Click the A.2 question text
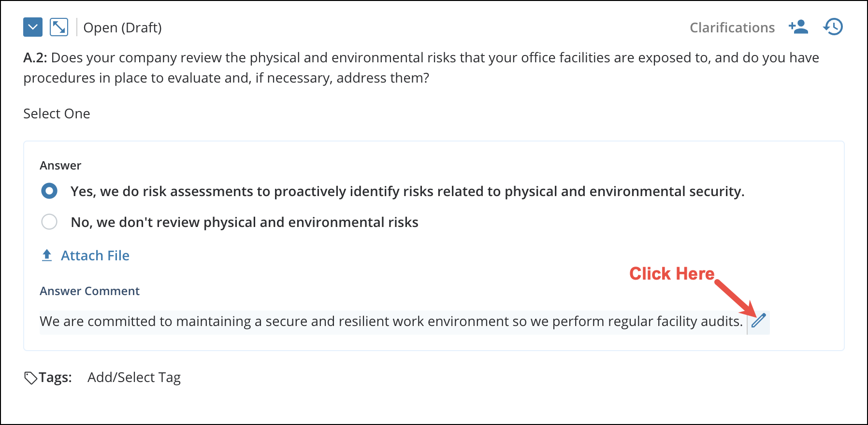This screenshot has width=868, height=425. (420, 68)
